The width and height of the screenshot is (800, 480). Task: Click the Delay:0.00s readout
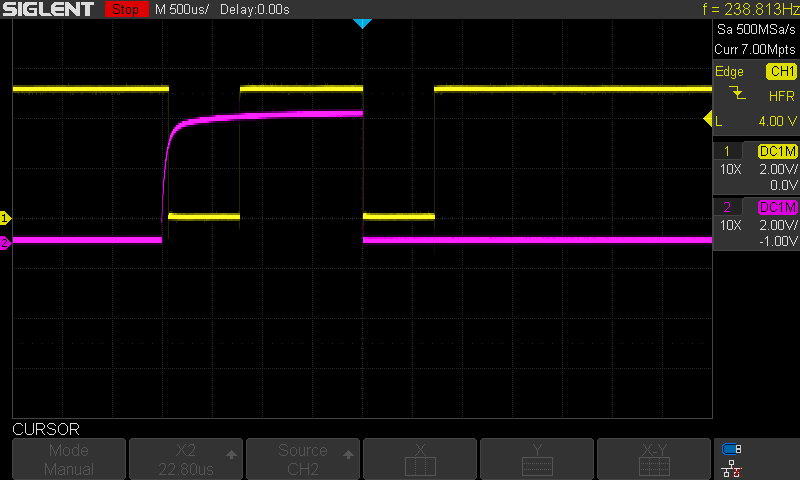(x=255, y=9)
